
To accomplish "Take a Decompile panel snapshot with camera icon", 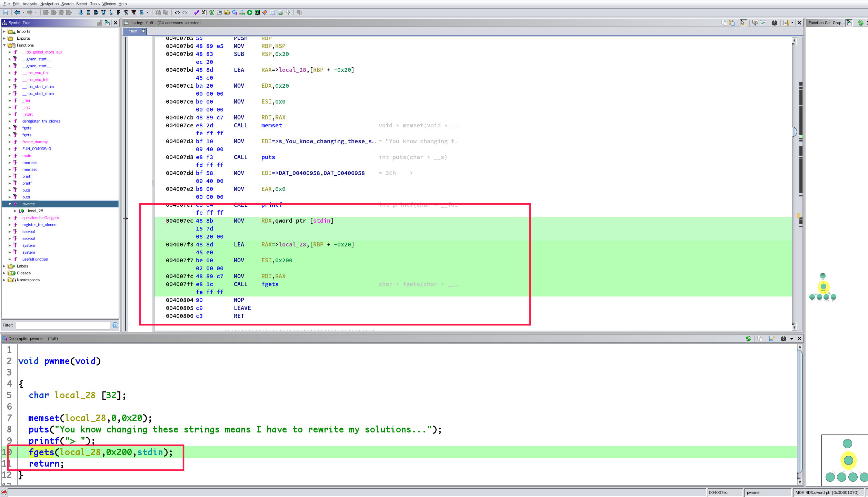I will point(784,339).
